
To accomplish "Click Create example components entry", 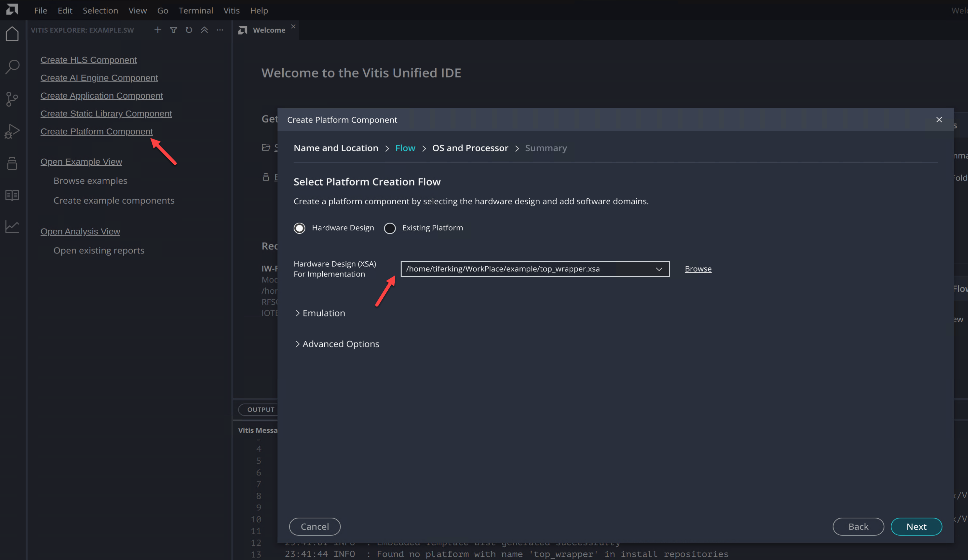I will click(114, 201).
